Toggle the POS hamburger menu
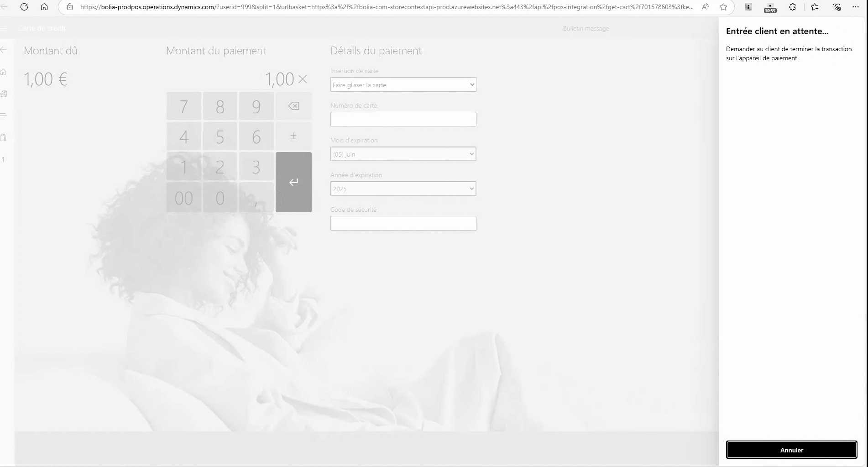The image size is (868, 467). [4, 28]
